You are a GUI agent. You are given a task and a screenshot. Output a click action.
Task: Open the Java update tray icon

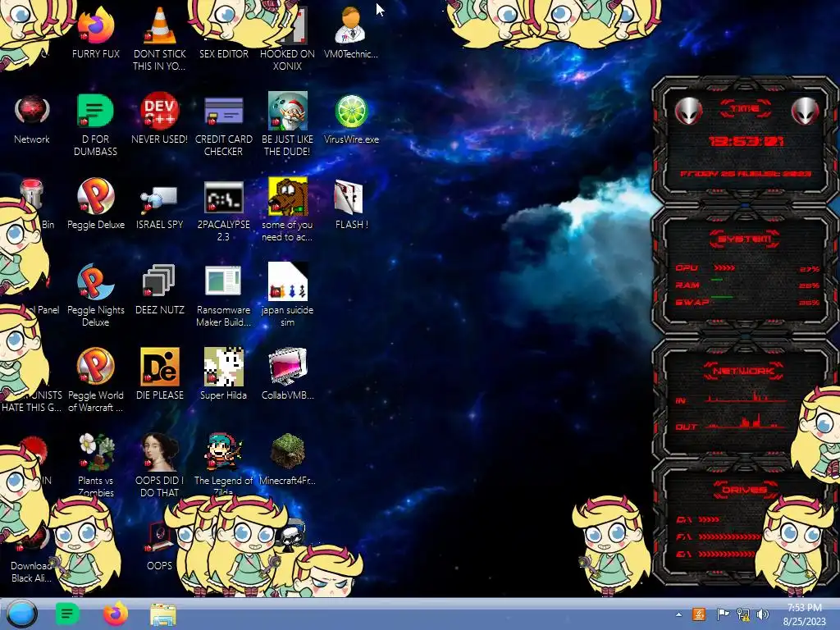(x=699, y=614)
